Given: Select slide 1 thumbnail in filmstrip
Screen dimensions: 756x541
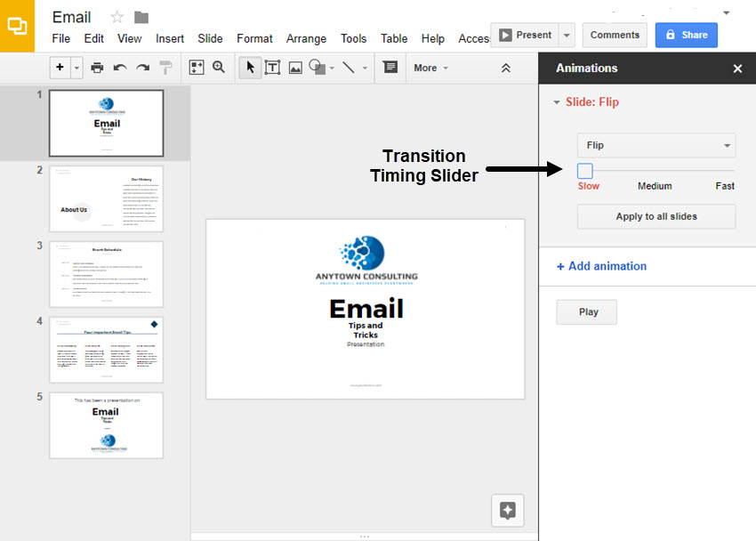Looking at the screenshot, I should point(106,124).
